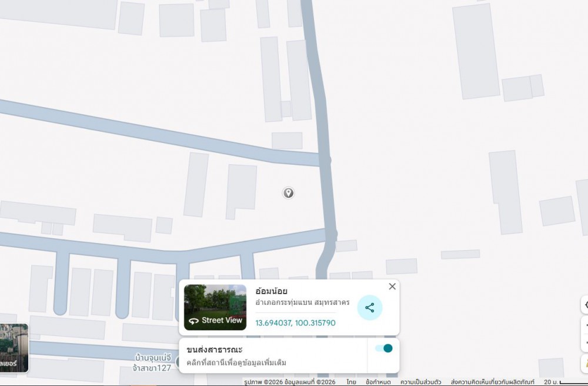Click ส่งความคิดเห็นเกี่ยวกับผลิตภัณฑ์ feedback link
588x386 pixels.
pyautogui.click(x=493, y=382)
